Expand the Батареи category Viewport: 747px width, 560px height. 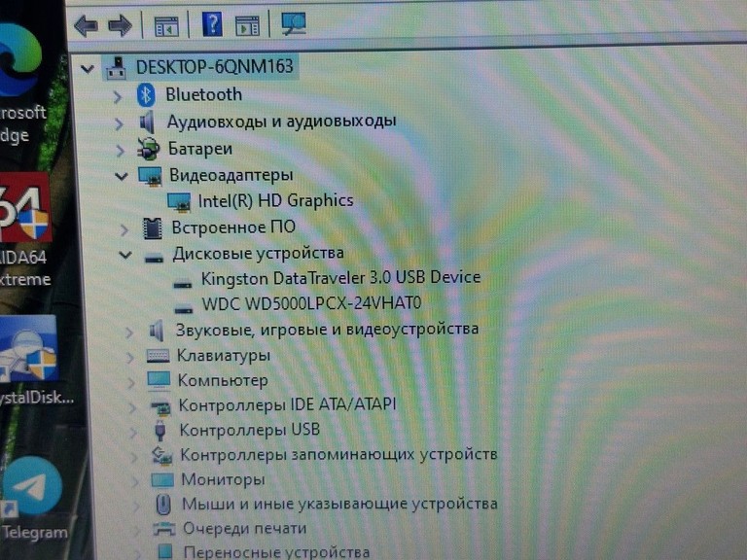pyautogui.click(x=120, y=151)
